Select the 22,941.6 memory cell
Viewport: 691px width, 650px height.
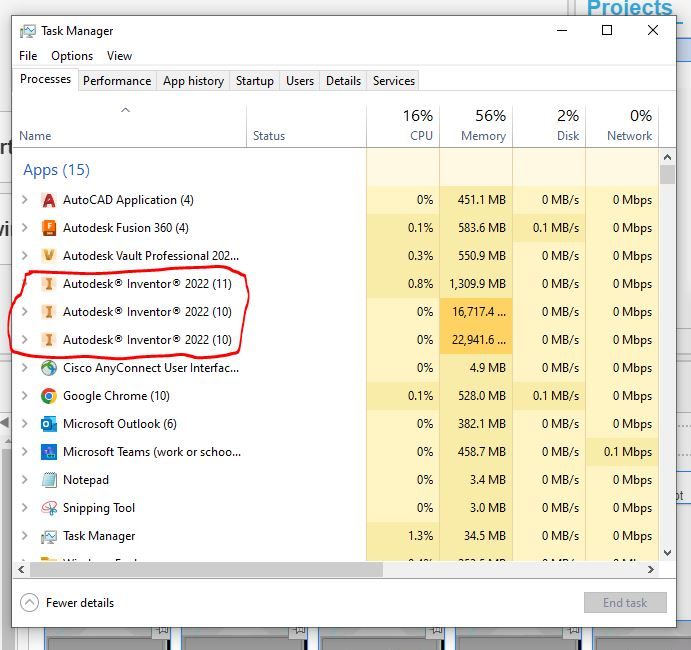pos(476,340)
